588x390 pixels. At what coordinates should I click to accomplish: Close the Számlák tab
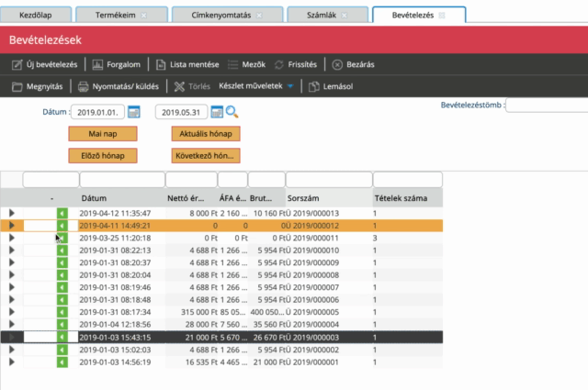point(345,16)
